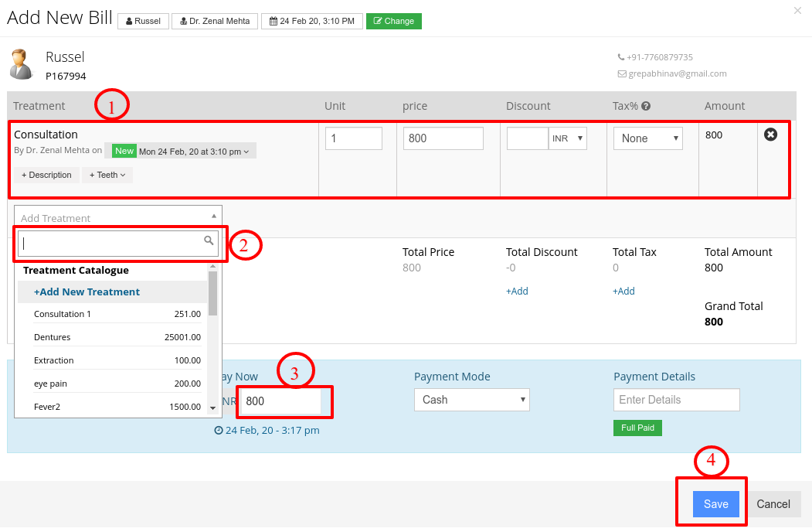Click the Dr. Zenal Mehta doctor button
812x532 pixels.
pyautogui.click(x=215, y=21)
